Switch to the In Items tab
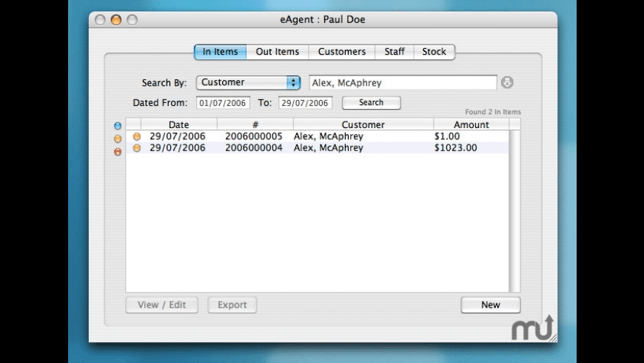The width and height of the screenshot is (644, 363). click(220, 52)
